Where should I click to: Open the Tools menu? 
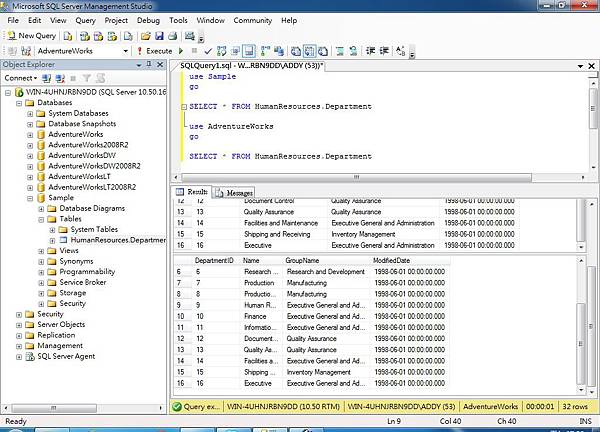point(178,19)
